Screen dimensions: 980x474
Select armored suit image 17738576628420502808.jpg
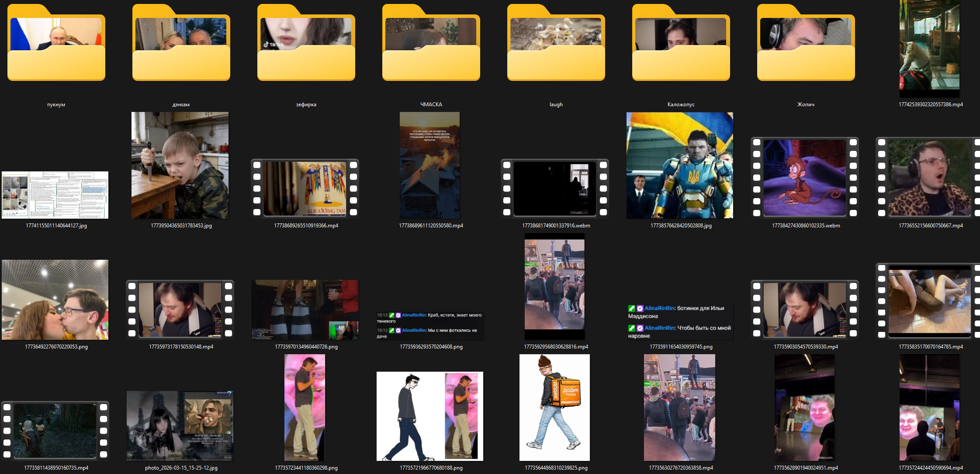[x=680, y=165]
